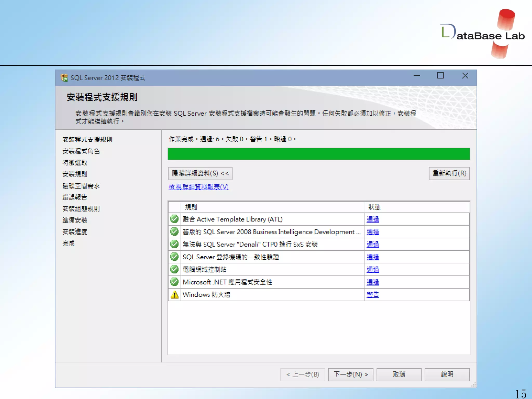Click check icon for 登錄機碼一致性驗證 rule
Viewport: 532px width, 399px height.
pyautogui.click(x=174, y=257)
